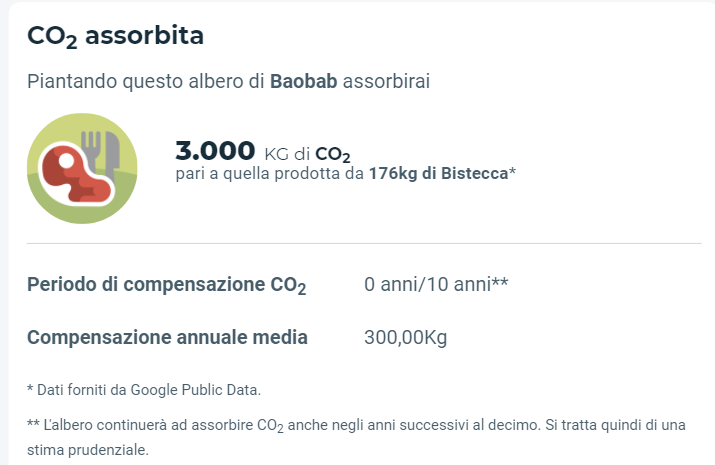Click the "stima prudenziale" footnote line
This screenshot has width=715, height=465.
[x=87, y=450]
